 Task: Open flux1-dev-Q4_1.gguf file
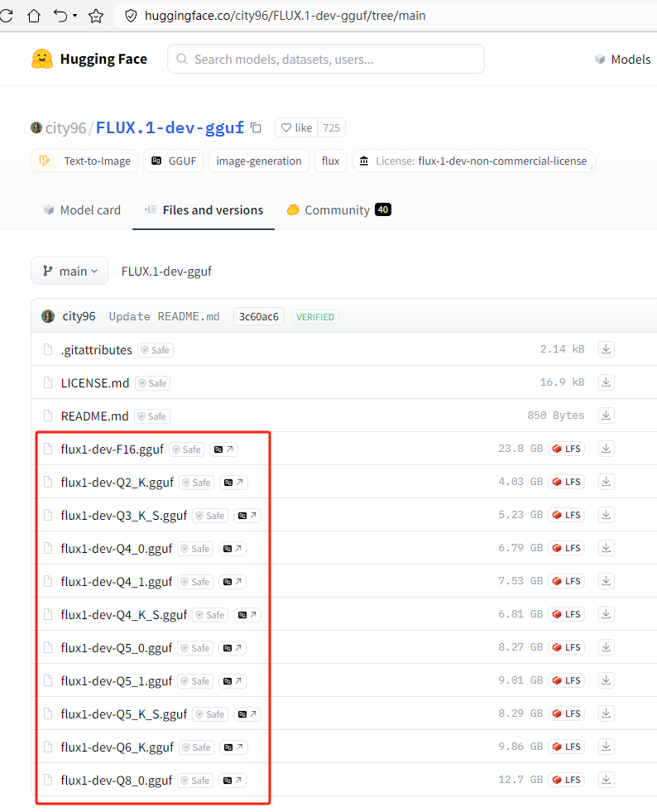116,582
